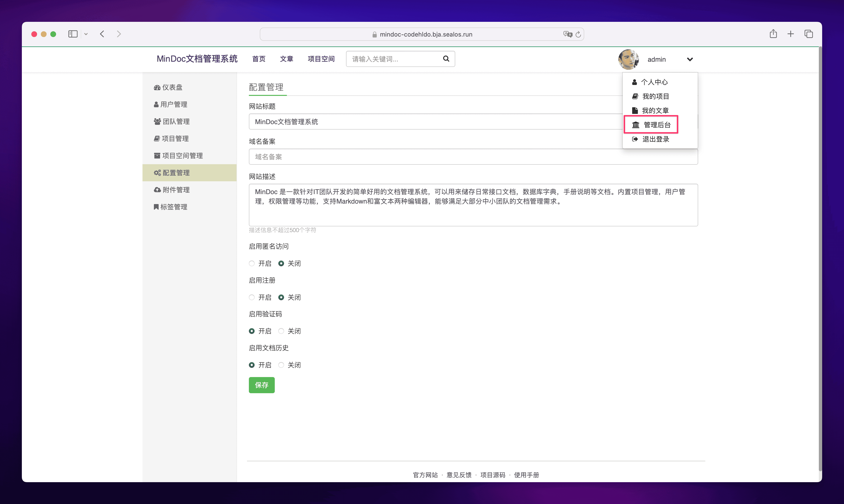Select 关闭 under 启用验证码
The width and height of the screenshot is (844, 504).
pyautogui.click(x=281, y=331)
